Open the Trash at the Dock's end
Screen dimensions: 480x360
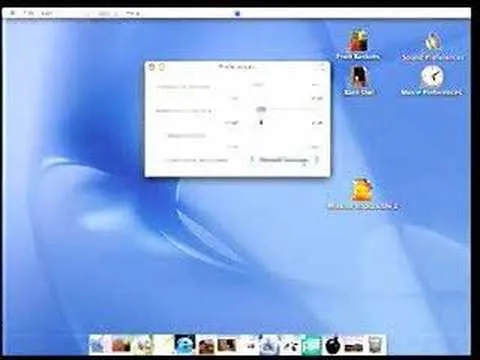click(x=375, y=345)
